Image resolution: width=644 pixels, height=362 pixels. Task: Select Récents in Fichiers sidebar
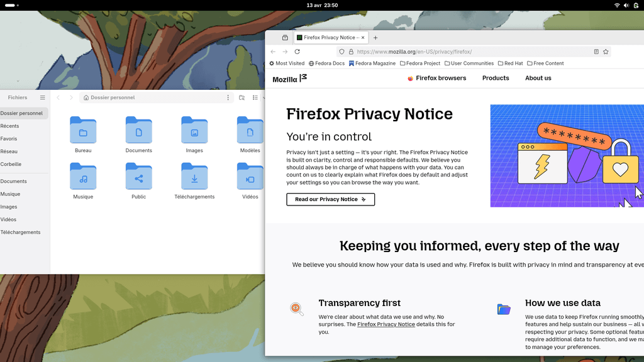click(24, 126)
